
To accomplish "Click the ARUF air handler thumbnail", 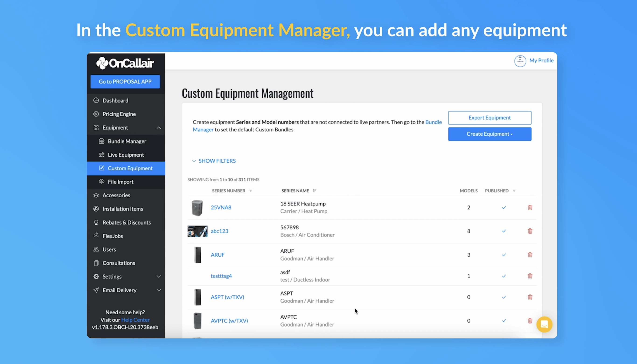I will coord(197,255).
